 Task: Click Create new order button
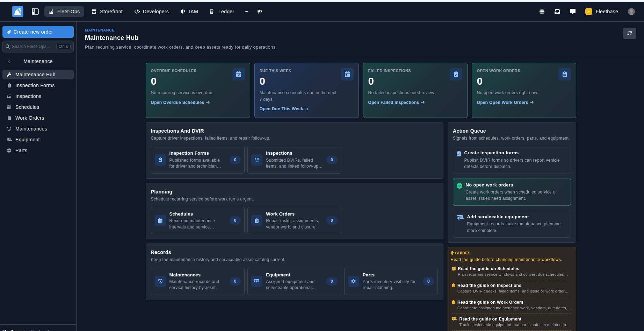pyautogui.click(x=38, y=32)
